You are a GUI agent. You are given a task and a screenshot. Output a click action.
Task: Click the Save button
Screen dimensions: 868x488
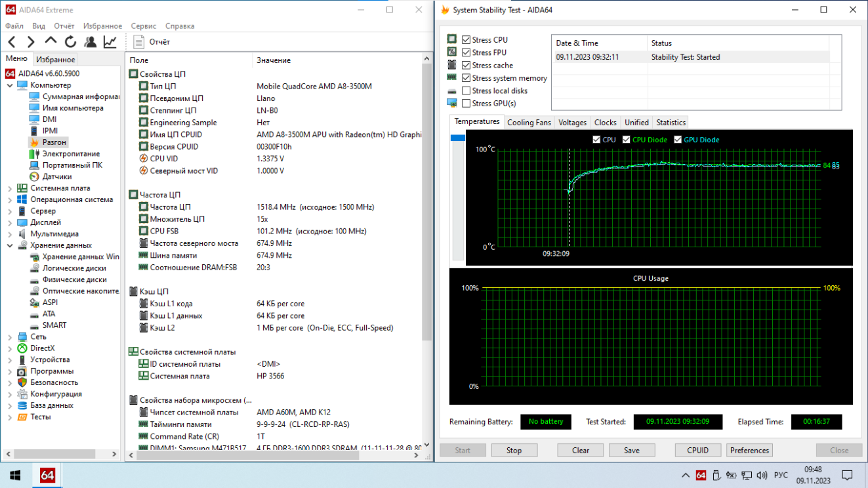tap(632, 451)
